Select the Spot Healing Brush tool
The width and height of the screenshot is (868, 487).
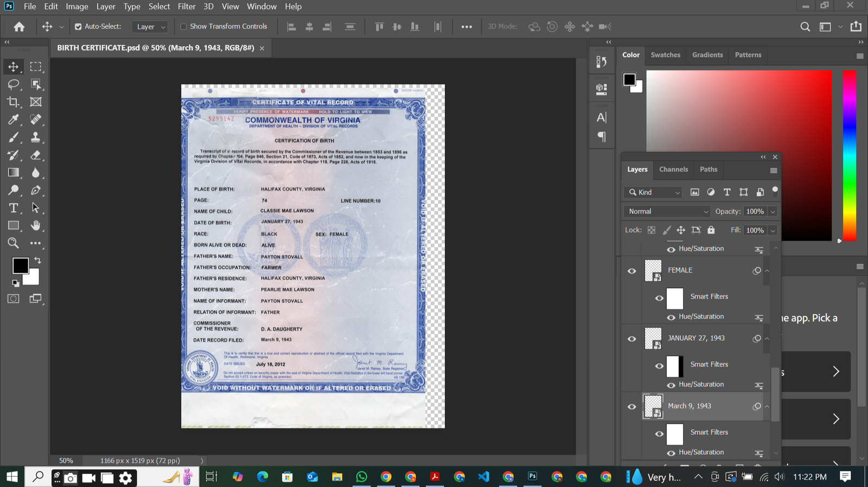pyautogui.click(x=36, y=119)
